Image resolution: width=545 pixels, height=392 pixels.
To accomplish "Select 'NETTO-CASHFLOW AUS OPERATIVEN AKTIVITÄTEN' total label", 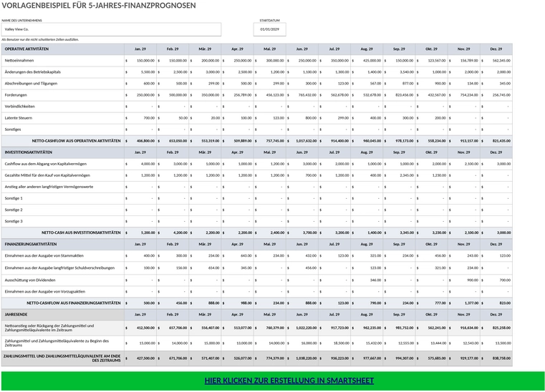I will coord(77,141).
